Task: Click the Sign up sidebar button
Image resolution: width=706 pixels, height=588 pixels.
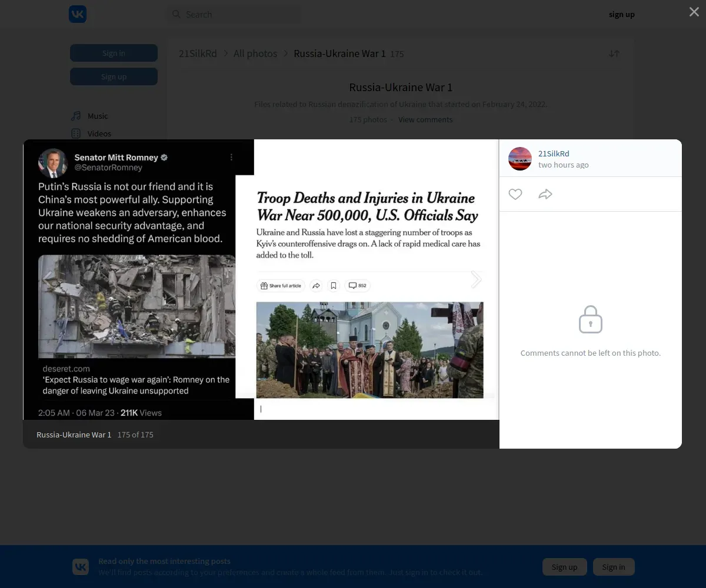Action: coord(114,76)
